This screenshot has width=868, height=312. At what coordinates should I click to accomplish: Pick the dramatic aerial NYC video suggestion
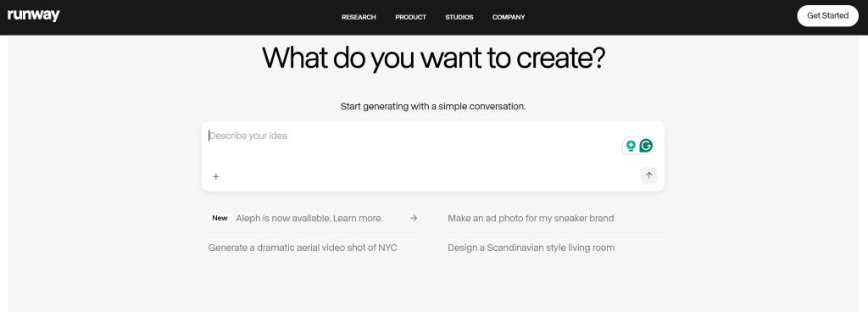(x=303, y=248)
